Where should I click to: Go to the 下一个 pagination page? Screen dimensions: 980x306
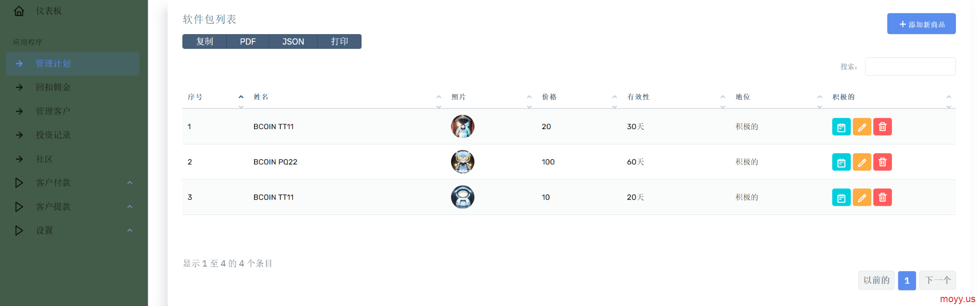(x=938, y=280)
